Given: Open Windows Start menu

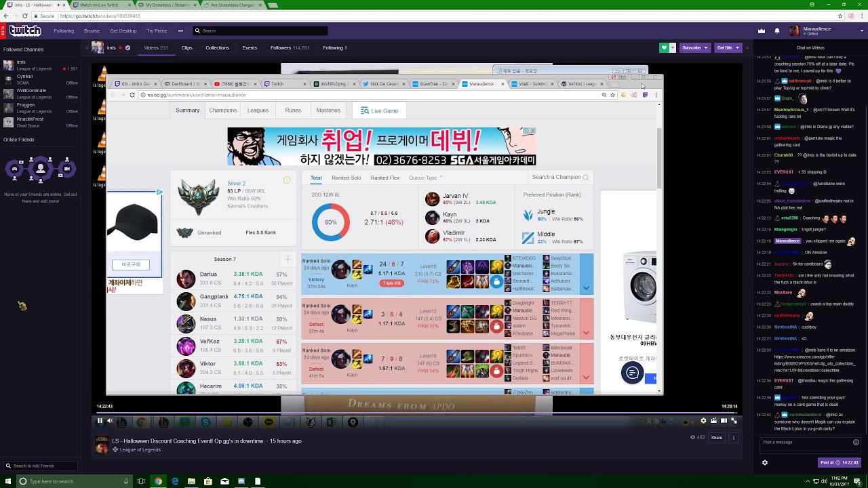Looking at the screenshot, I should 7,481.
